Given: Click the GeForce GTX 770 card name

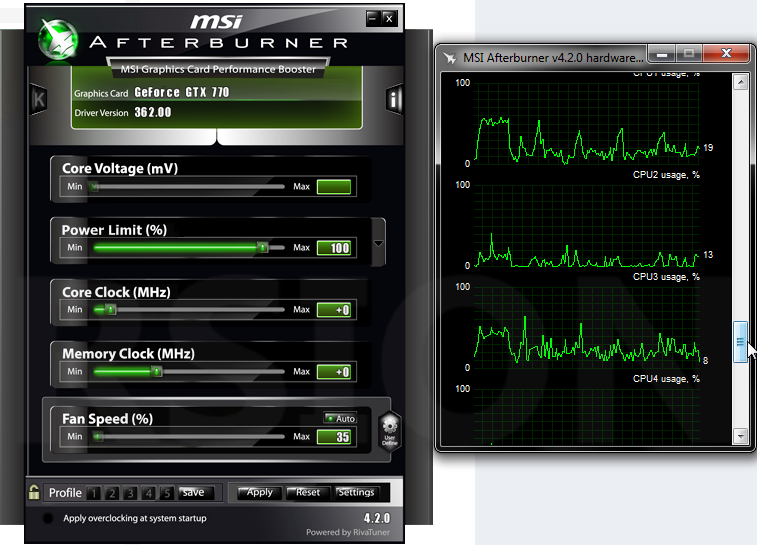Looking at the screenshot, I should pyautogui.click(x=182, y=92).
